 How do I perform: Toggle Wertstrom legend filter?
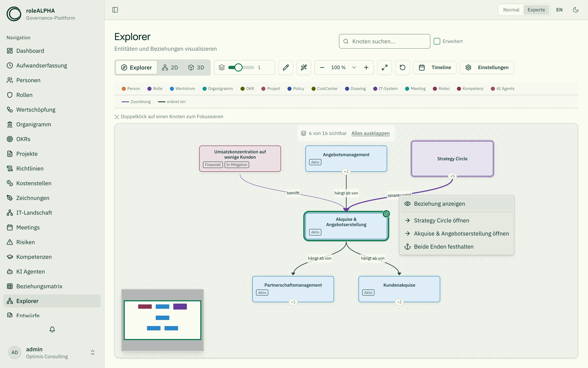[x=182, y=89]
